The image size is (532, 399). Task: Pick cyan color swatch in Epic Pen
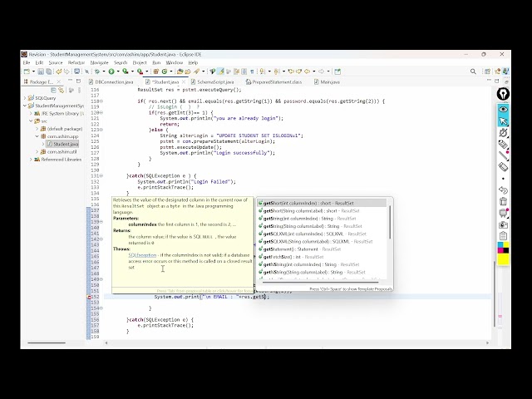click(x=500, y=245)
